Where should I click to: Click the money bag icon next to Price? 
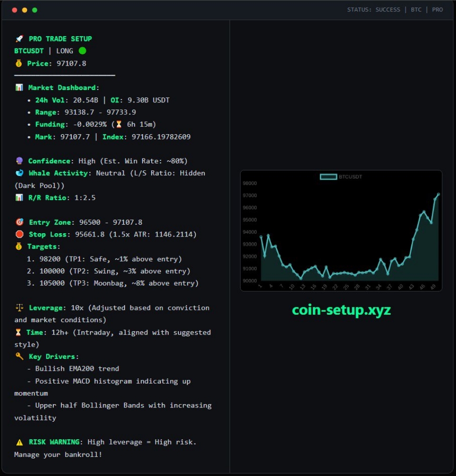(x=19, y=63)
